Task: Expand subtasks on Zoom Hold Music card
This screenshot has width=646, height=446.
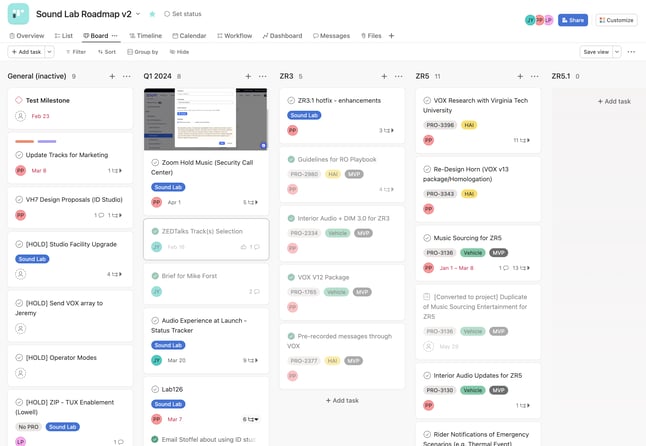Action: [250, 202]
